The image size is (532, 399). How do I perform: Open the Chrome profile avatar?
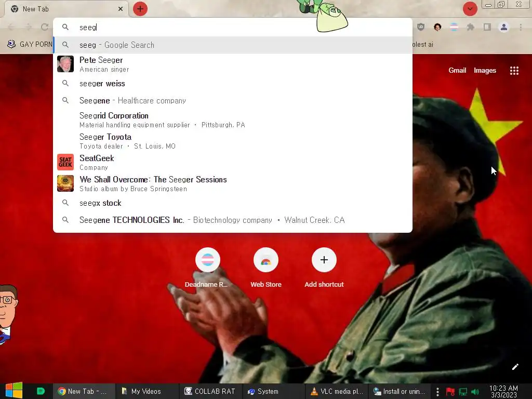tap(504, 27)
